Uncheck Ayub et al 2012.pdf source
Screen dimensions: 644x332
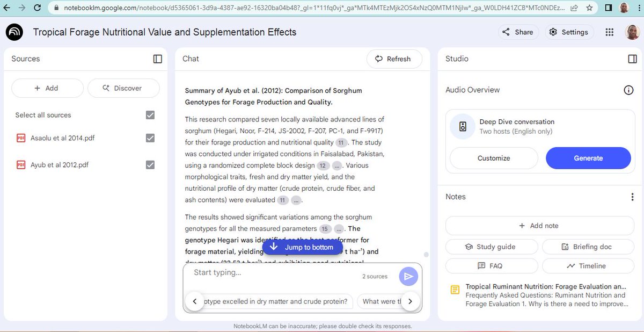pos(150,165)
